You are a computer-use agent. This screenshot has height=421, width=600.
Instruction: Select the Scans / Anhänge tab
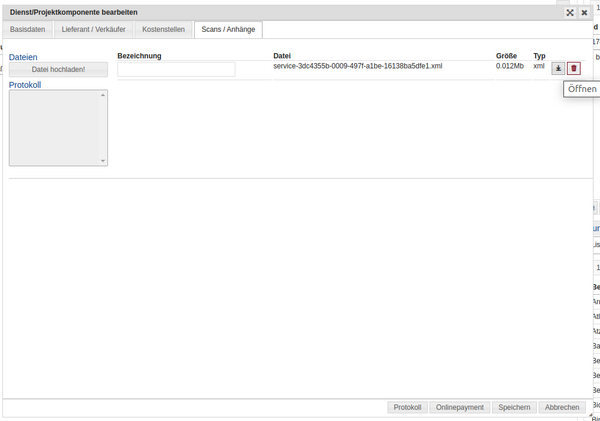pos(228,30)
